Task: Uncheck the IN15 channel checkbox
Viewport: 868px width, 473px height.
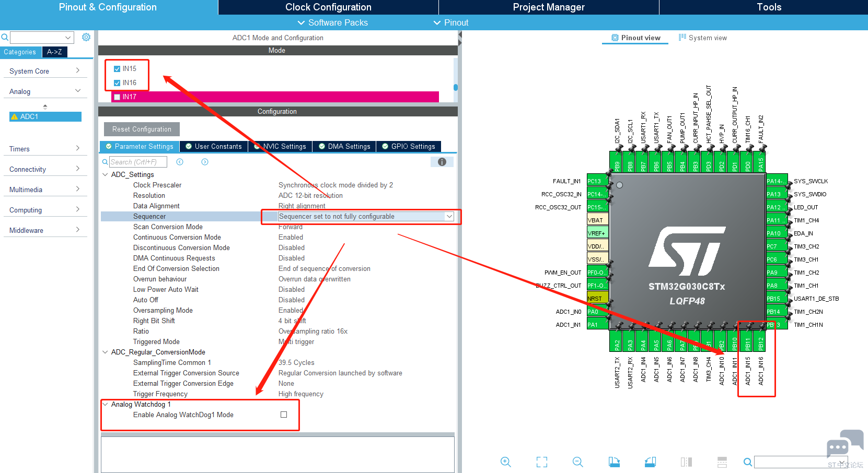Action: (x=117, y=69)
